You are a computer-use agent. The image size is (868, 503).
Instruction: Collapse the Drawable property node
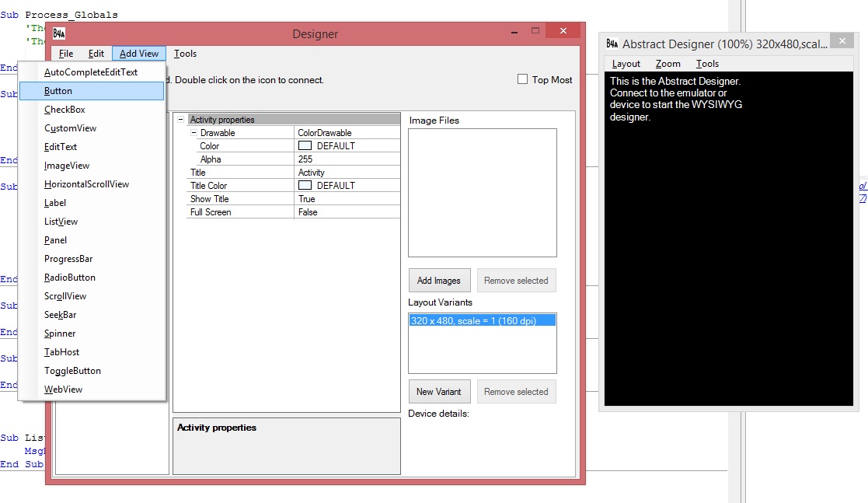click(193, 132)
